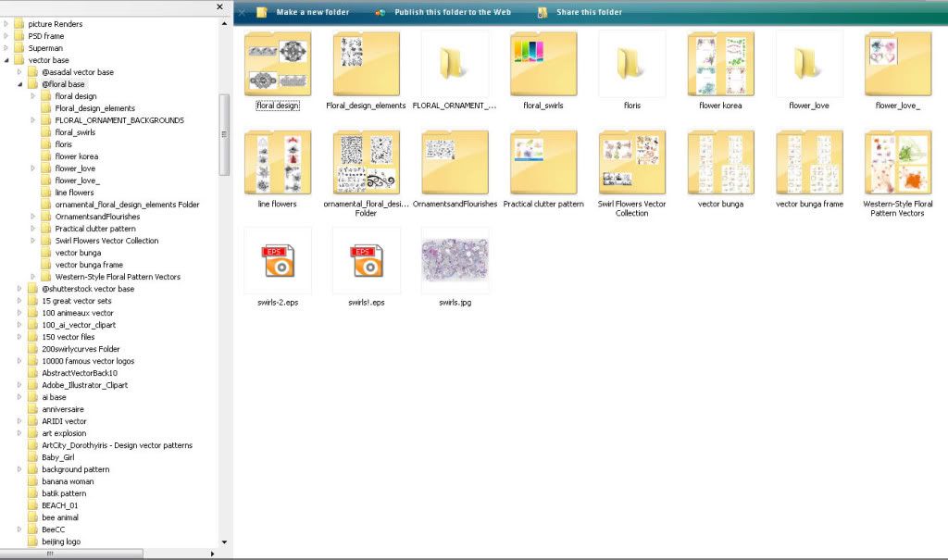948x560 pixels.
Task: Click the Publish this folder to the Web icon
Action: 380,12
